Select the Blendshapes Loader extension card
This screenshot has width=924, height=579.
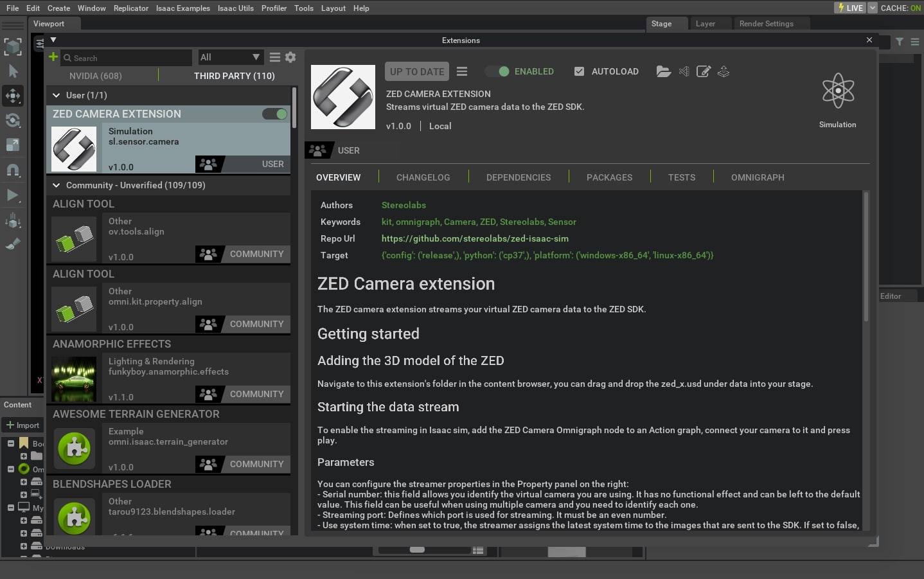click(169, 506)
